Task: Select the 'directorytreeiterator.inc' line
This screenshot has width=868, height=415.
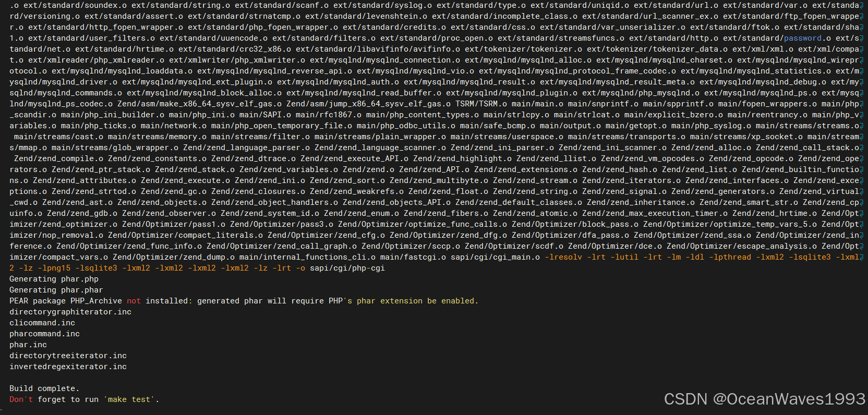Action: [68, 356]
